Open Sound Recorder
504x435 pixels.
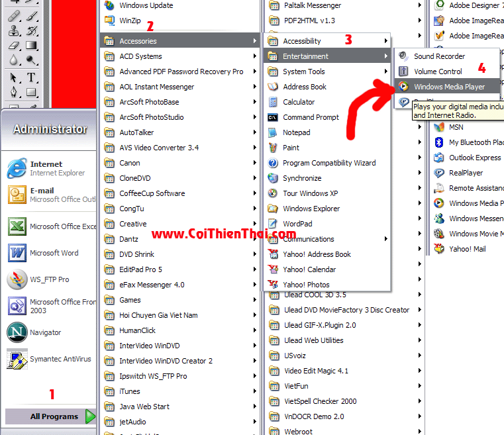coord(447,56)
